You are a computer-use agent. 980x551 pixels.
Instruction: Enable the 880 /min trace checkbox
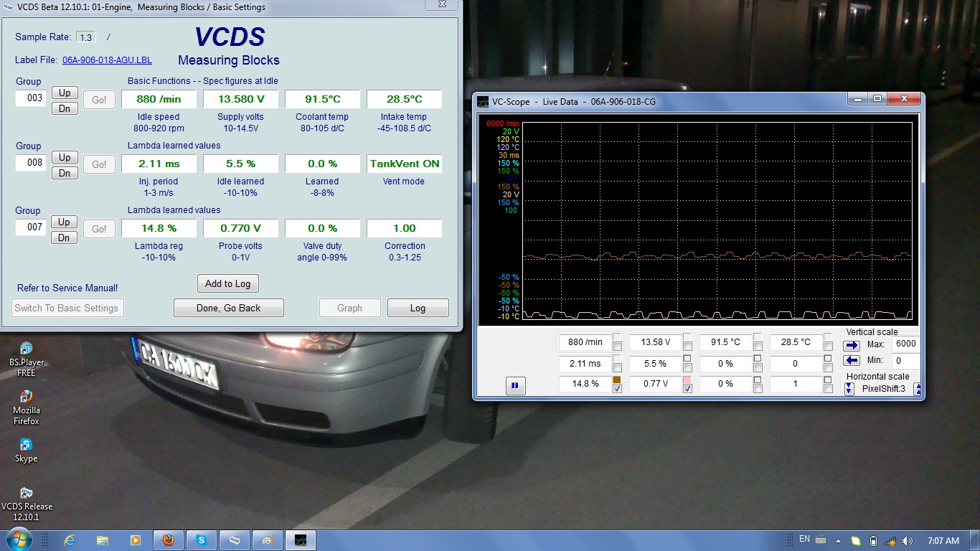617,347
